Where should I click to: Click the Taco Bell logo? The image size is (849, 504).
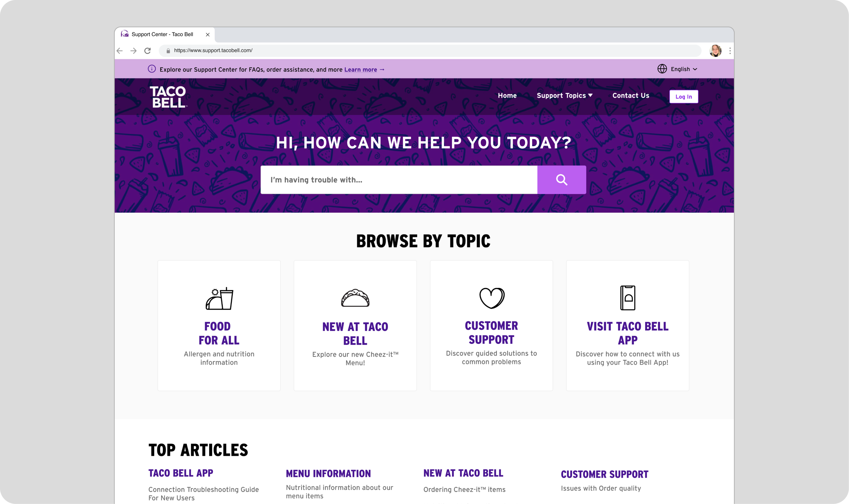pyautogui.click(x=168, y=97)
